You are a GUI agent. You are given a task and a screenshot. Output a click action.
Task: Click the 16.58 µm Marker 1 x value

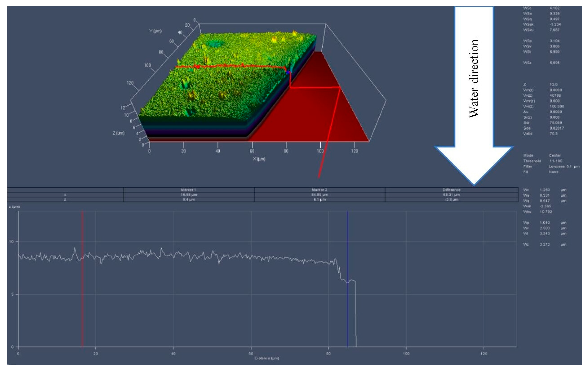(188, 194)
